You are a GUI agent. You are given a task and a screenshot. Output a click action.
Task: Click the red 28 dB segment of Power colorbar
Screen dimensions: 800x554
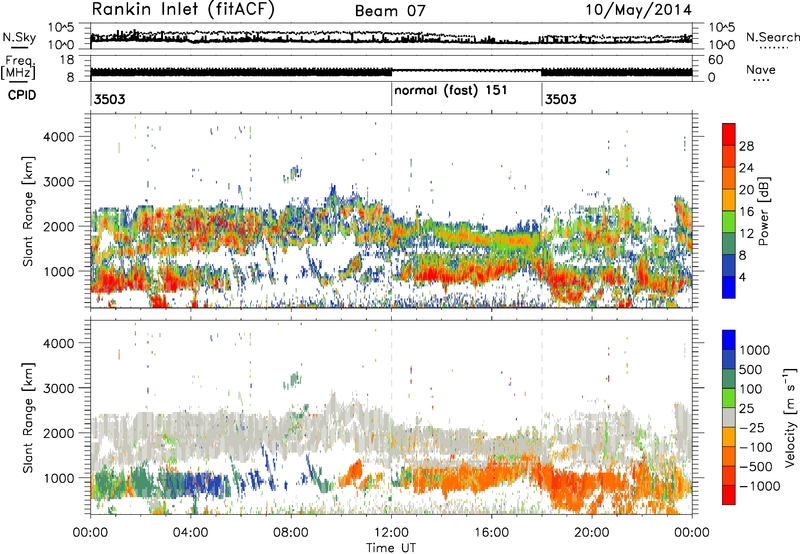(x=729, y=135)
